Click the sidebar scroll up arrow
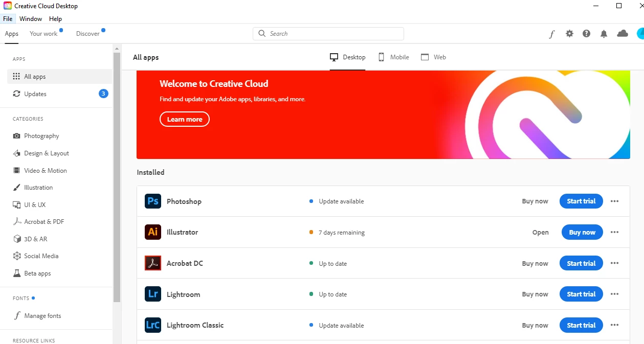This screenshot has width=644, height=344. click(x=117, y=48)
